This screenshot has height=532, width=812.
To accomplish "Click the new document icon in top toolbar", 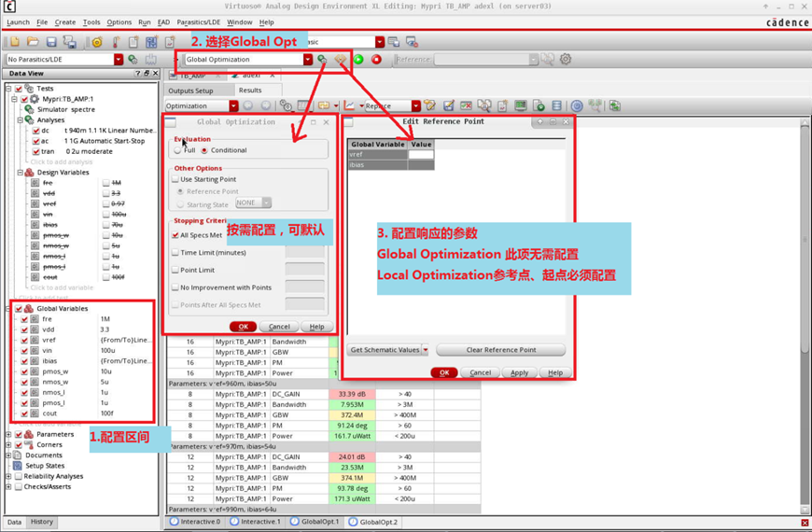I will click(x=15, y=42).
